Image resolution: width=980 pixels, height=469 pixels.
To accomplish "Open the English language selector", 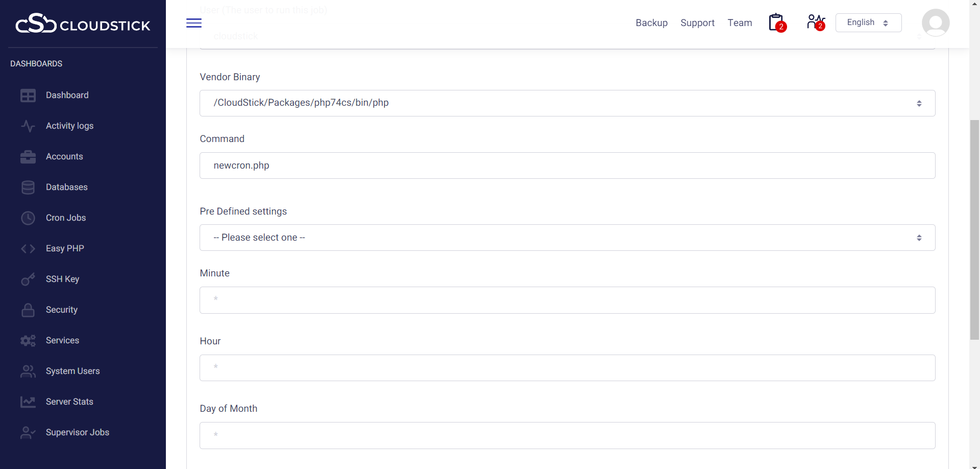I will (868, 22).
